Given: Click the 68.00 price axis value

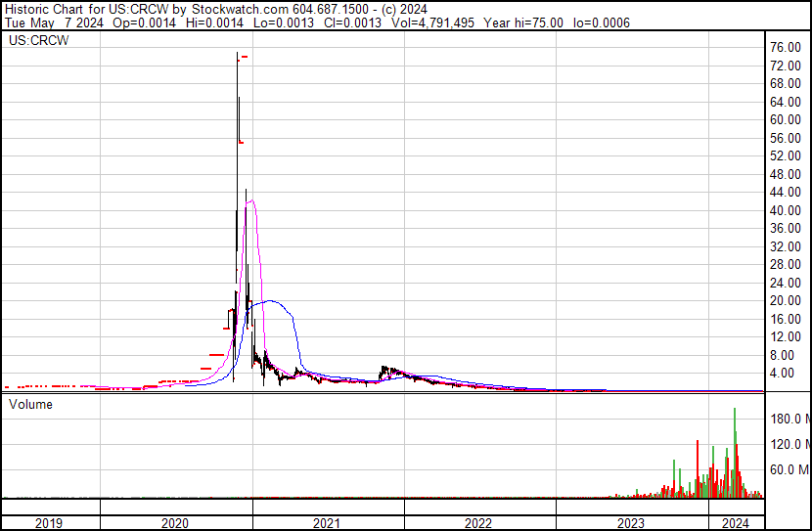Looking at the screenshot, I should point(786,84).
